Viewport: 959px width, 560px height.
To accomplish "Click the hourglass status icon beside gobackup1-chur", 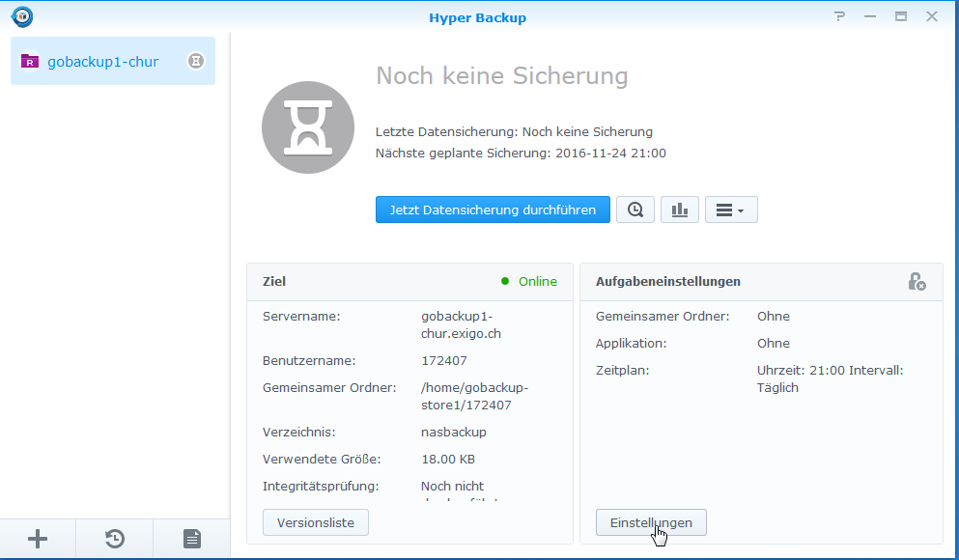I will [x=196, y=61].
